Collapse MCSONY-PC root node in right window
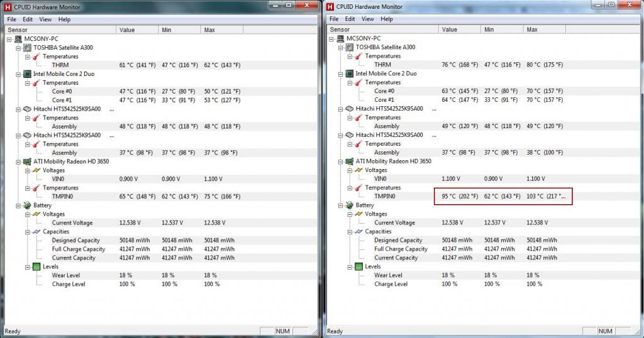Viewport: 644px width, 338px height. coord(331,39)
